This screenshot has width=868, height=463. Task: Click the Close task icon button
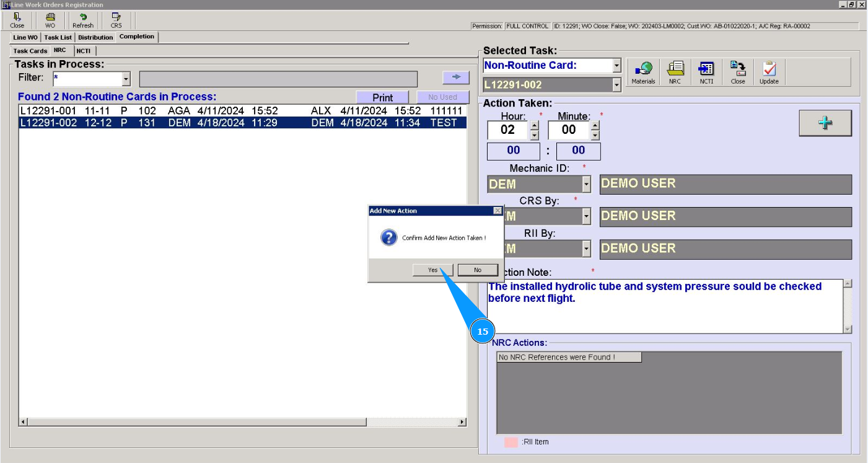pos(738,73)
